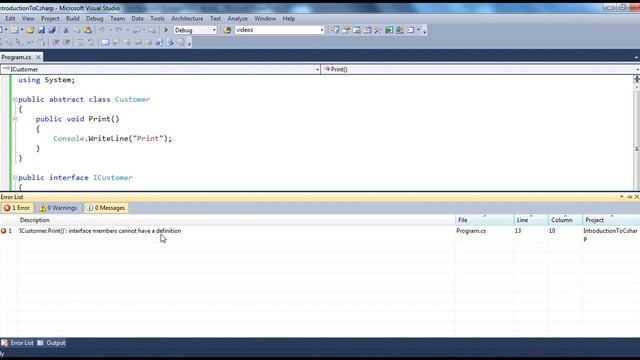This screenshot has width=640, height=360.
Task: Start debugging with the green play icon
Action: 166,30
